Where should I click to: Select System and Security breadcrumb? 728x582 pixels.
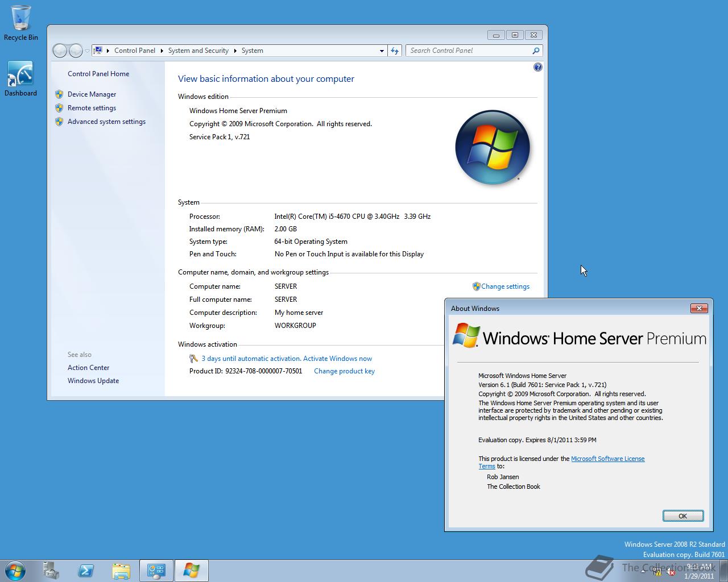(x=198, y=51)
